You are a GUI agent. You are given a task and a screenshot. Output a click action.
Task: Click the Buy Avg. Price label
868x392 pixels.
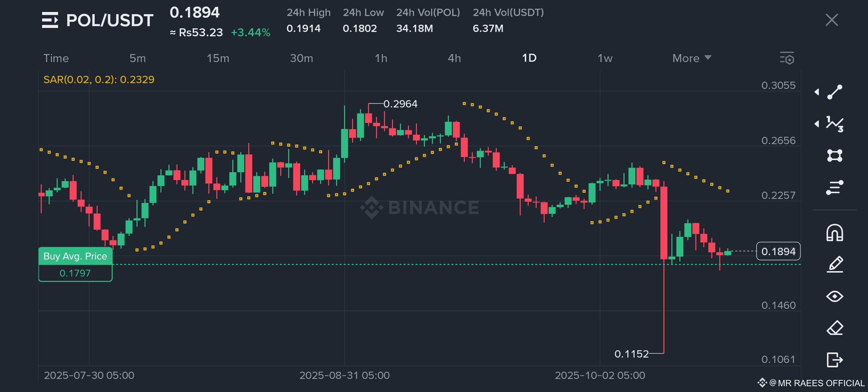(x=75, y=256)
